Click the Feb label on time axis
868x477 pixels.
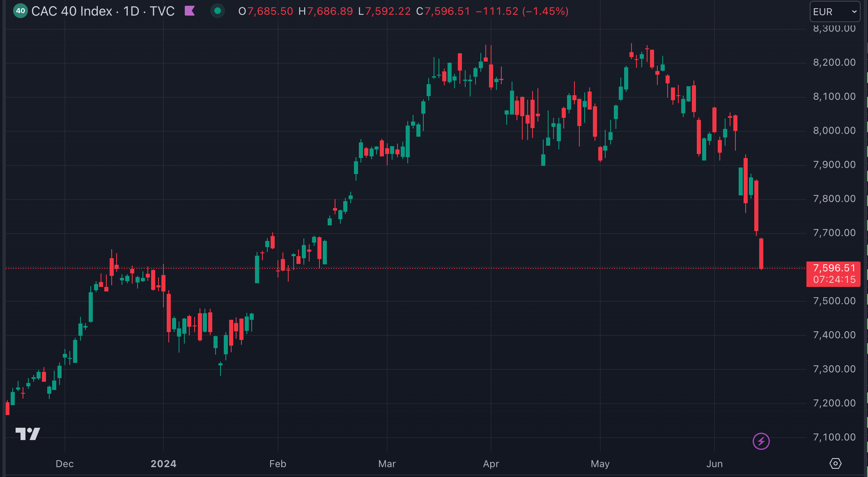tap(278, 464)
